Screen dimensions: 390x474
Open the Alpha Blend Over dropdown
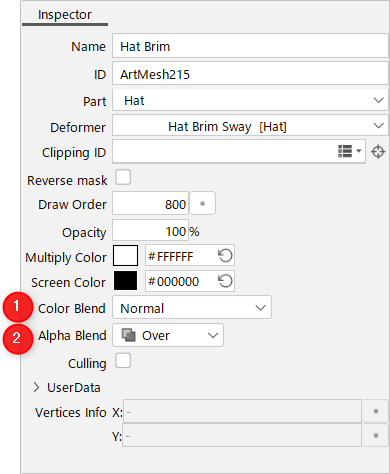point(168,335)
